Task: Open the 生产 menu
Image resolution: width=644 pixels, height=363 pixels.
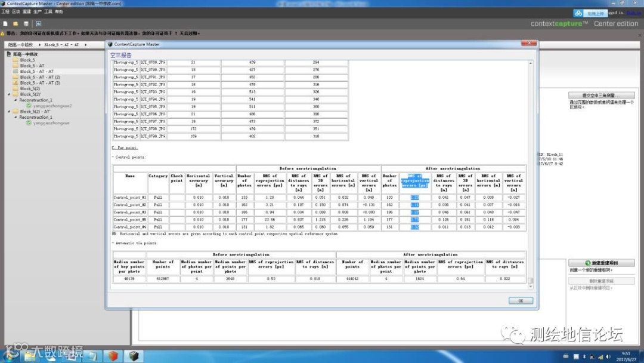Action: pyautogui.click(x=38, y=12)
